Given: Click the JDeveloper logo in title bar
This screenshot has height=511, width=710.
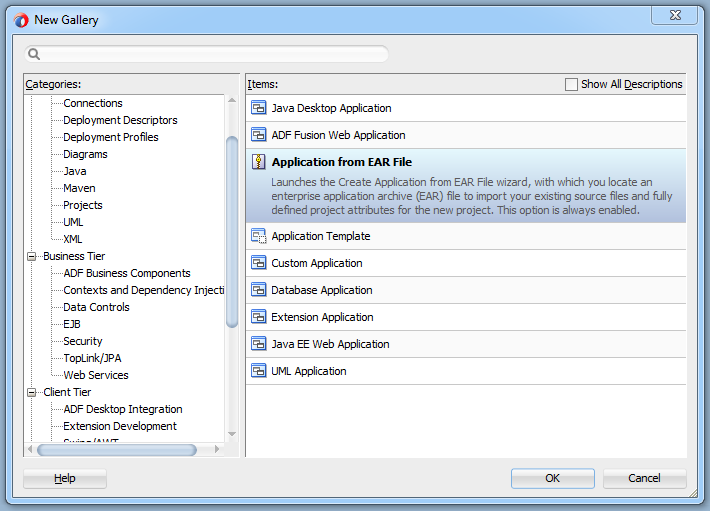Looking at the screenshot, I should tap(21, 20).
